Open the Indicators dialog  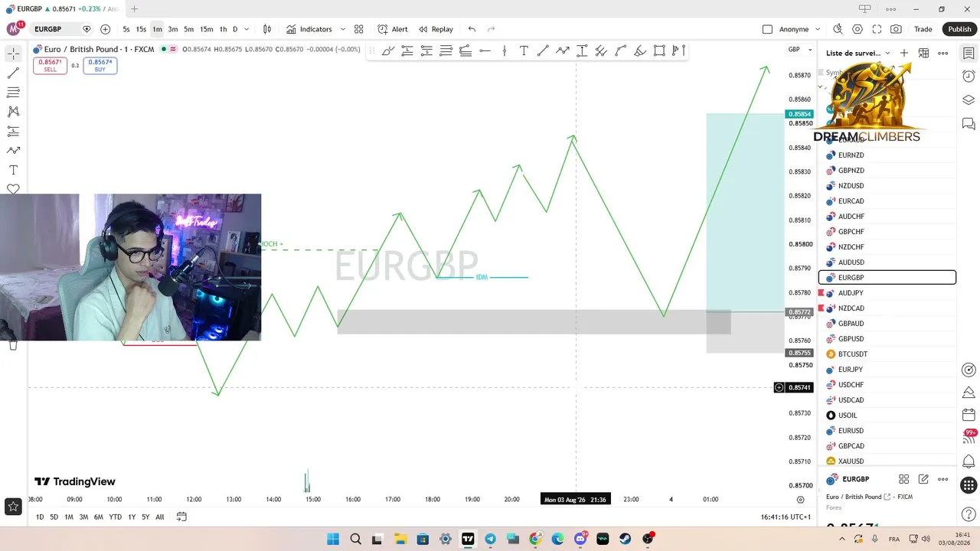click(309, 29)
